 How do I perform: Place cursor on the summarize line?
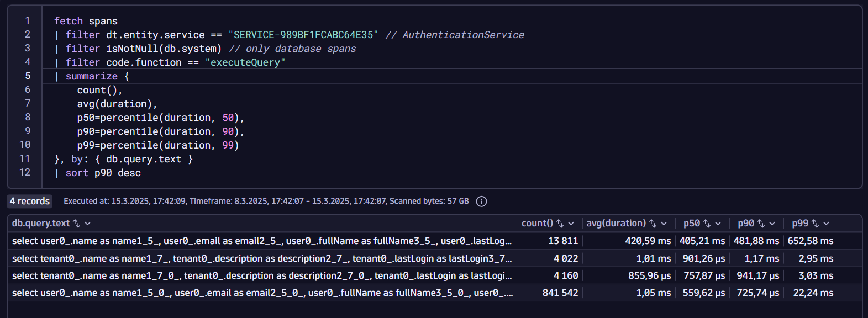pos(92,76)
